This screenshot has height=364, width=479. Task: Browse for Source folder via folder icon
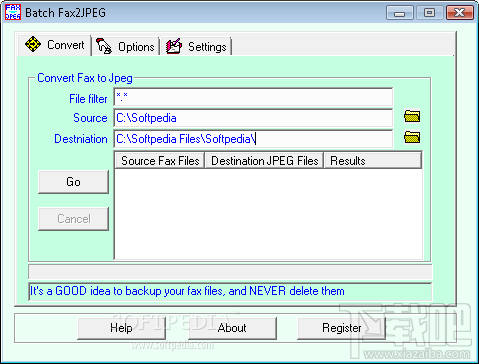click(412, 116)
